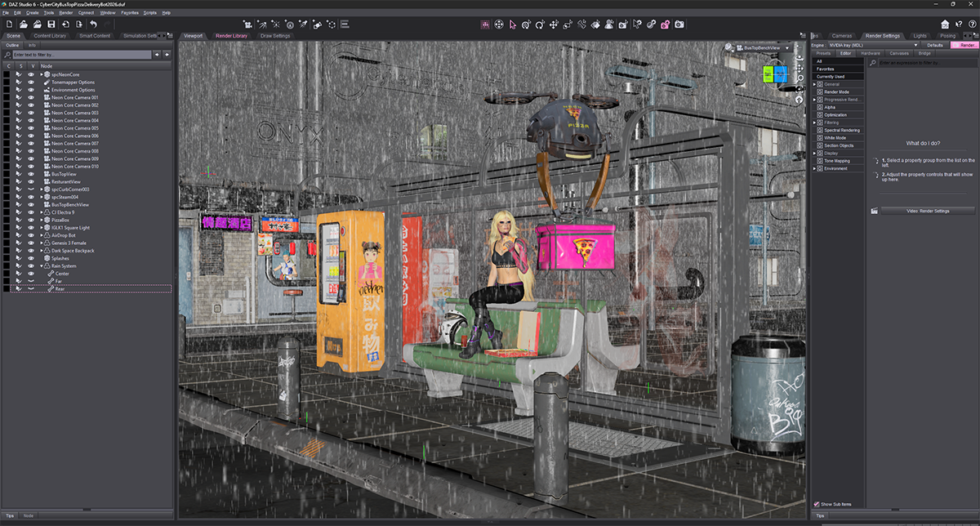Viewport: 980px width, 526px height.
Task: Expand the PizzaBox tree node
Action: [42, 220]
